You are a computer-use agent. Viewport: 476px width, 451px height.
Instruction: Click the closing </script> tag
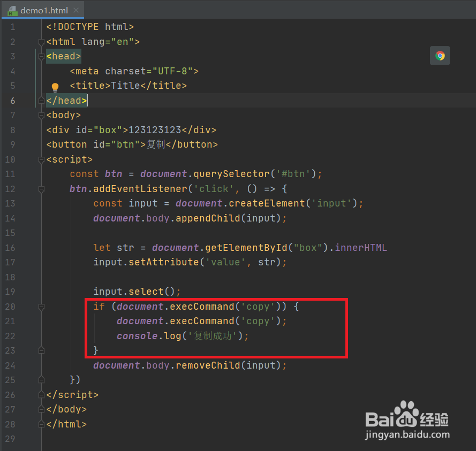72,395
